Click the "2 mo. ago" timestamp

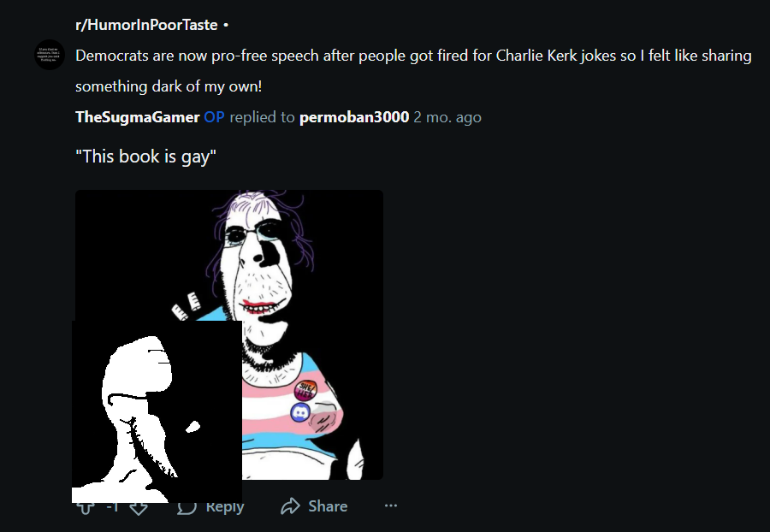(x=447, y=117)
